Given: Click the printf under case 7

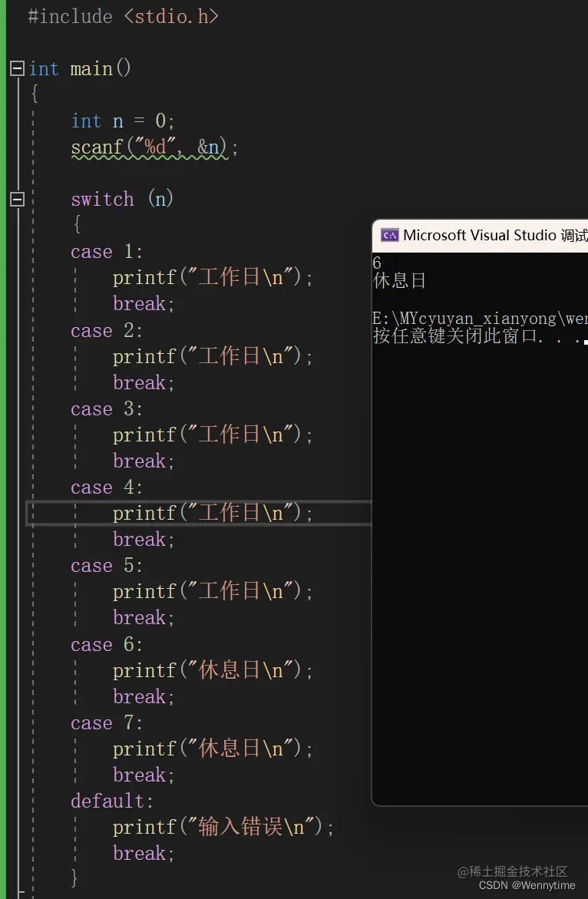Looking at the screenshot, I should [x=213, y=749].
